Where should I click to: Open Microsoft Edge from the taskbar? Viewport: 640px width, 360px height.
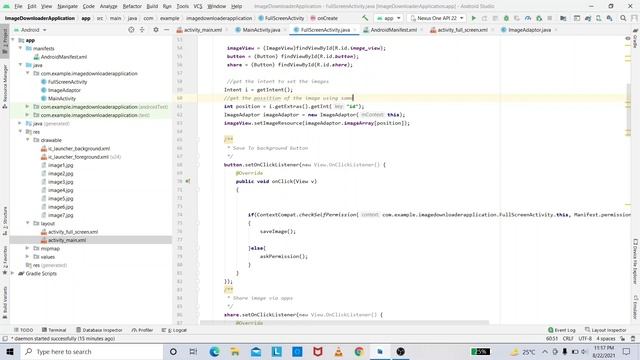[214, 351]
